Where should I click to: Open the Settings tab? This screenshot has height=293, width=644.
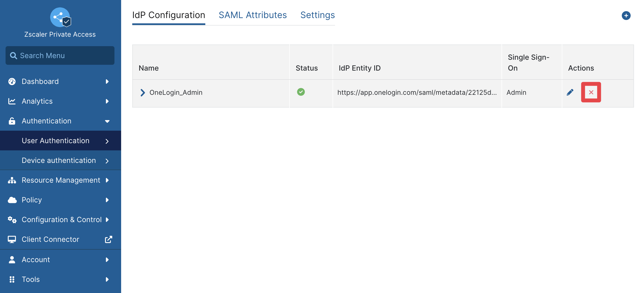(x=318, y=15)
